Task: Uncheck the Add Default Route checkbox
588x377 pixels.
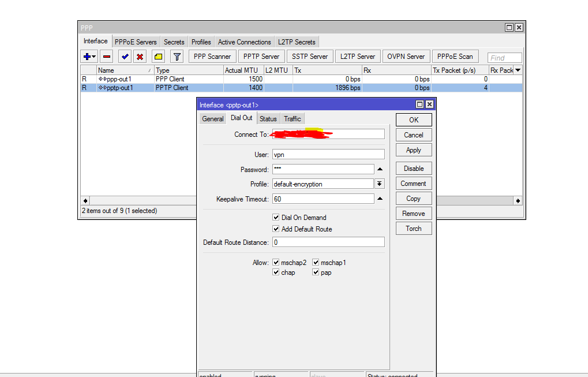Action: point(276,229)
